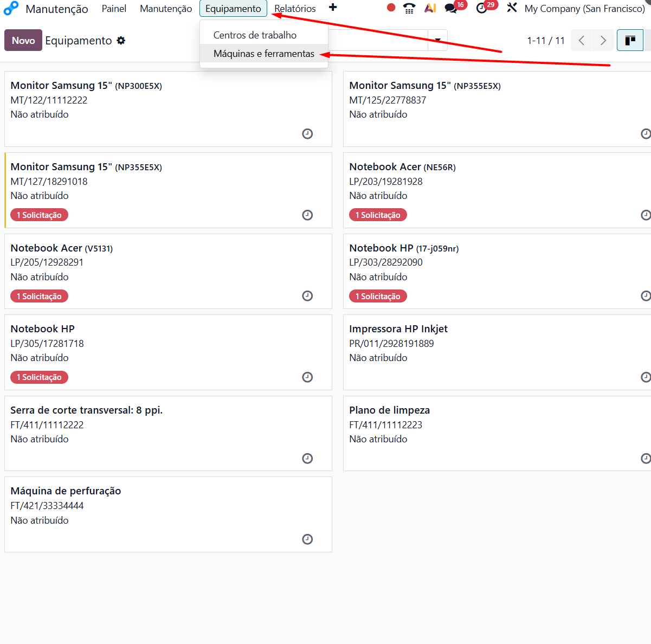Open Notebook Acer (NE56R) card title

point(402,167)
